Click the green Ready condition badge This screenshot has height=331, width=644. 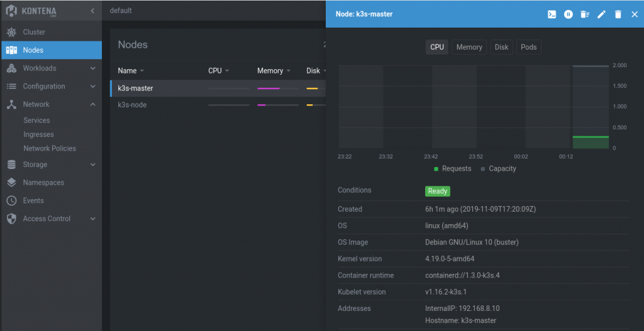[438, 191]
